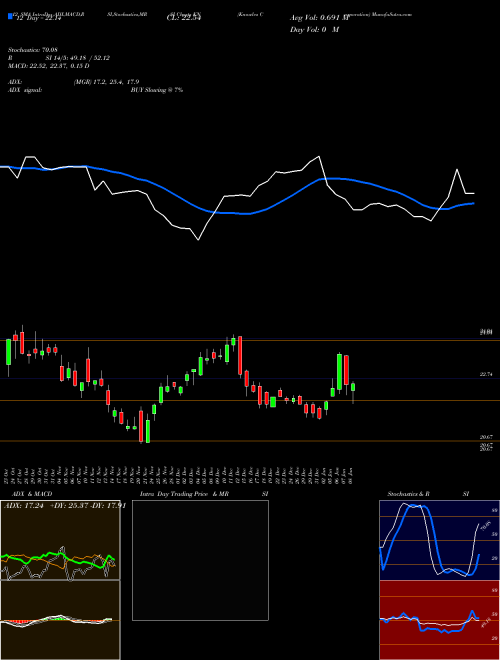Click the red RSI indicator chart
Image resolution: width=500 pixels, height=660 pixels.
click(439, 620)
